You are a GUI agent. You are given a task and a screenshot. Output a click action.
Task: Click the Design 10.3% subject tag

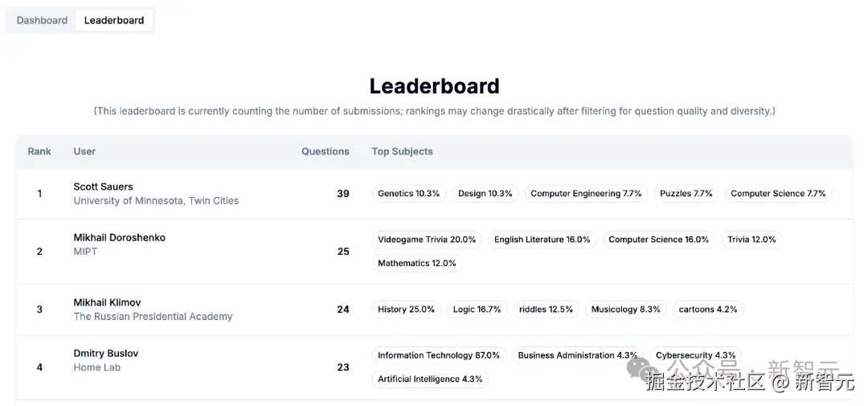[x=485, y=194]
